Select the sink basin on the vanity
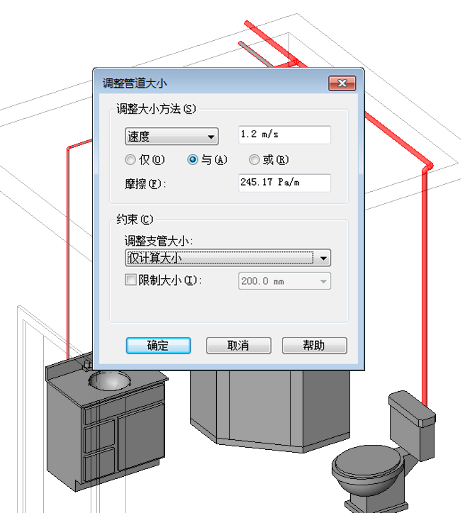 tap(109, 381)
